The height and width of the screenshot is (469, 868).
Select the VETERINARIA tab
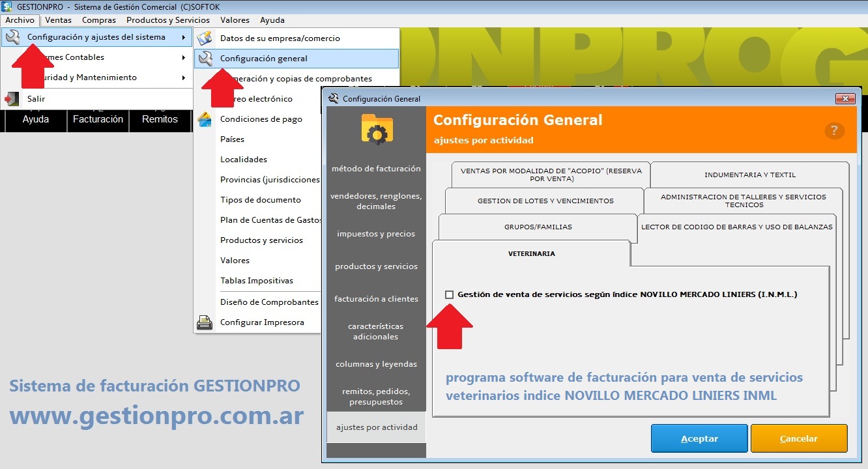[x=531, y=253]
